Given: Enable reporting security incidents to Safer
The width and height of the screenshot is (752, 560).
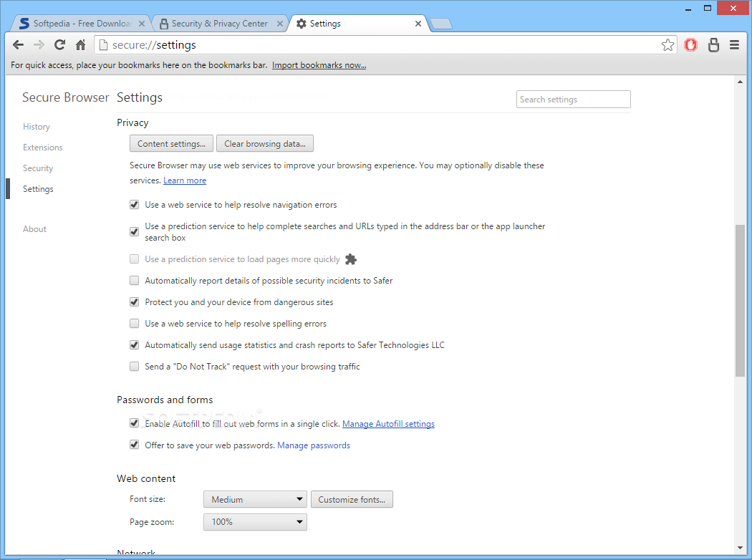Looking at the screenshot, I should click(x=135, y=281).
